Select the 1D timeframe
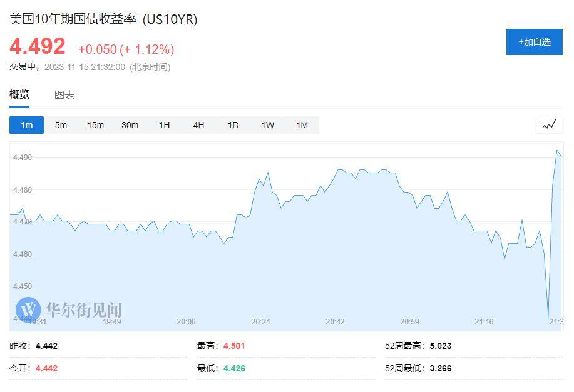This screenshot has width=574, height=392. tap(233, 125)
